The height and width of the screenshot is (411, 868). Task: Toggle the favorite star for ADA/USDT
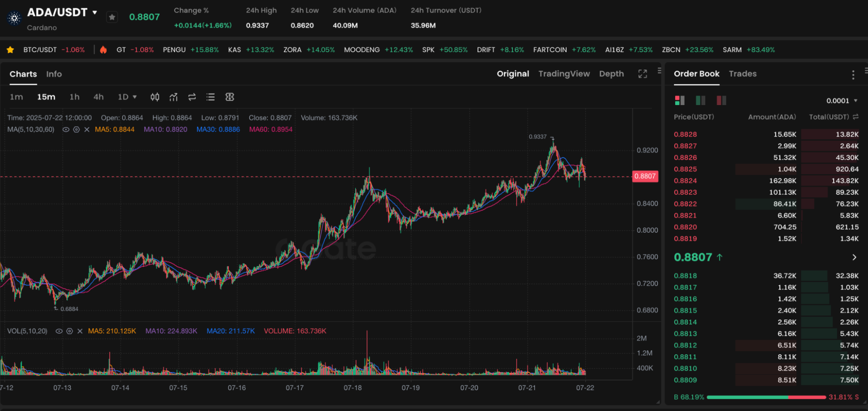pyautogui.click(x=112, y=17)
